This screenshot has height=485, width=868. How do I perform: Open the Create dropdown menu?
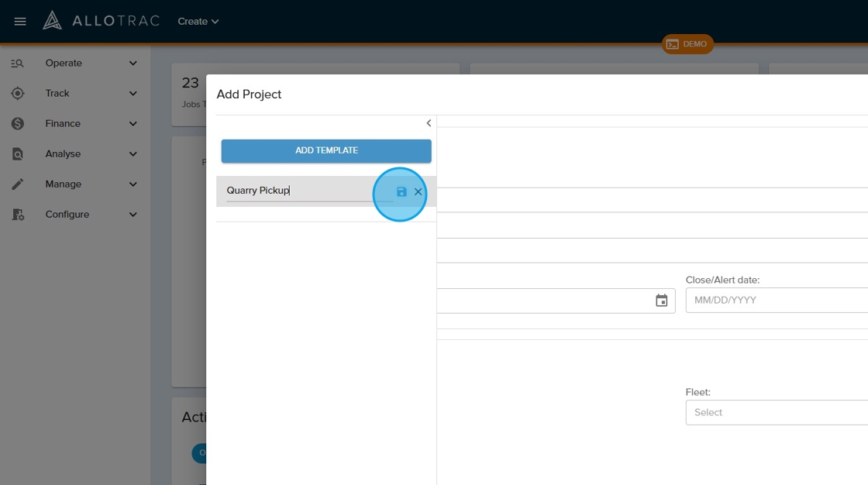198,22
